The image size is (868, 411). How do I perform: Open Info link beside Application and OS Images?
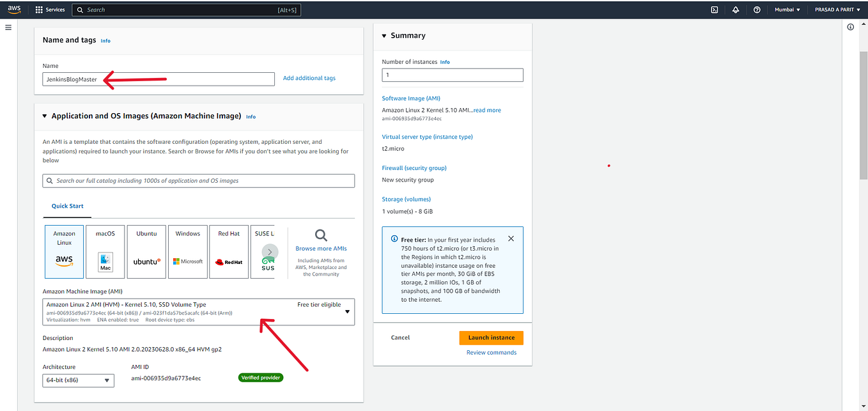click(251, 117)
